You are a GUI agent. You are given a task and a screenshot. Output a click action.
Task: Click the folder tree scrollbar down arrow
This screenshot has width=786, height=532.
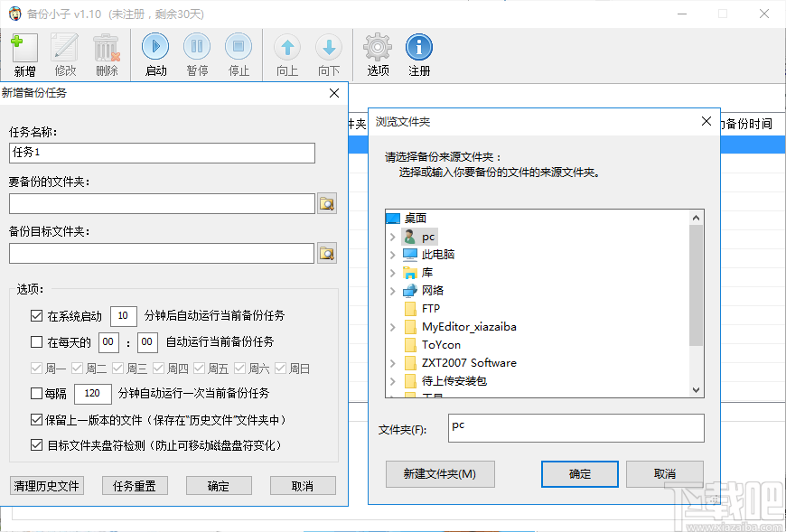point(696,389)
